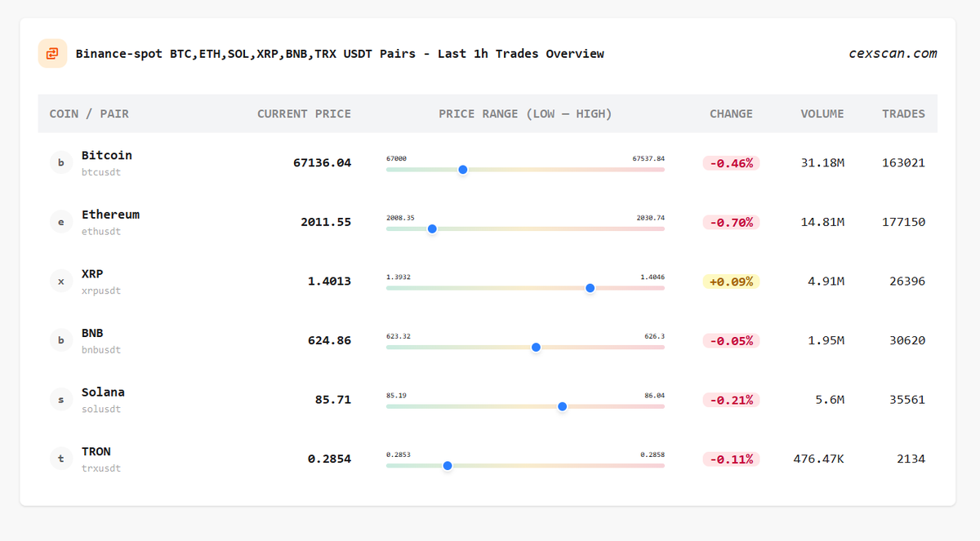Viewport: 980px width, 541px height.
Task: Click the Solana 's' coin avatar
Action: 61,400
